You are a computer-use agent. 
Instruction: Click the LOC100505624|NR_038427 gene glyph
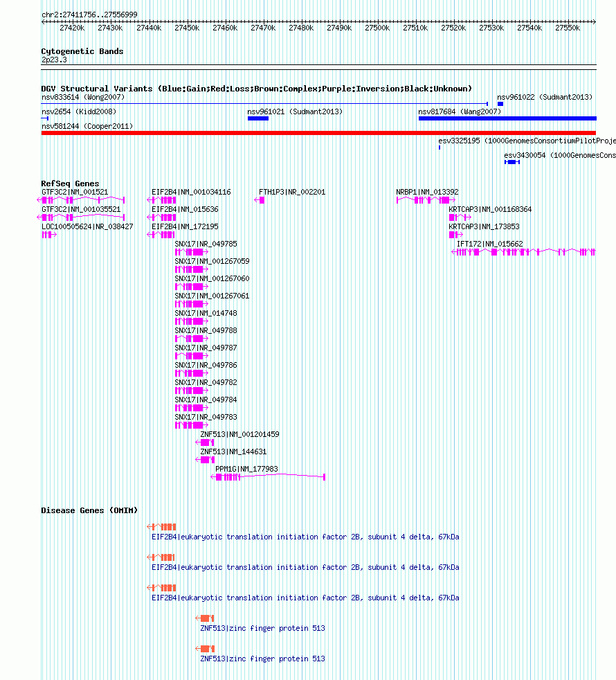pyautogui.click(x=49, y=235)
